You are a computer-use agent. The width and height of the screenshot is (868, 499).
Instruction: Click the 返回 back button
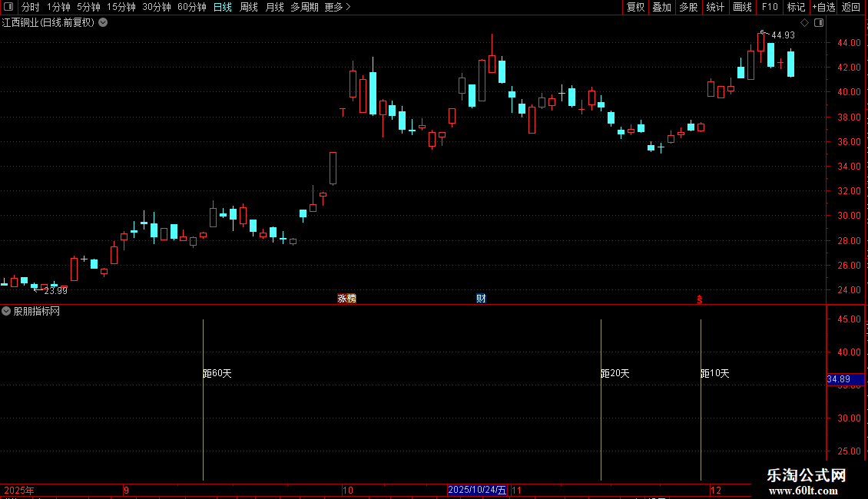click(851, 7)
